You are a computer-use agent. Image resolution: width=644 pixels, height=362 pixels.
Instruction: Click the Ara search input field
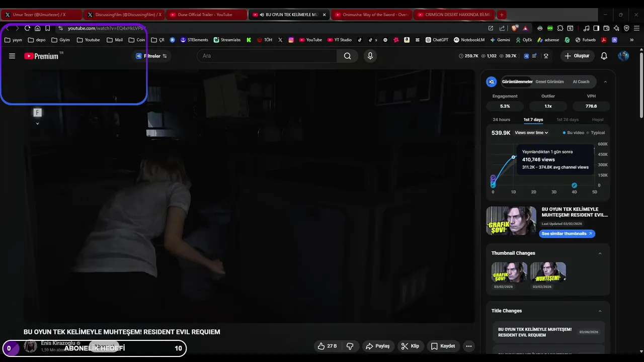267,56
